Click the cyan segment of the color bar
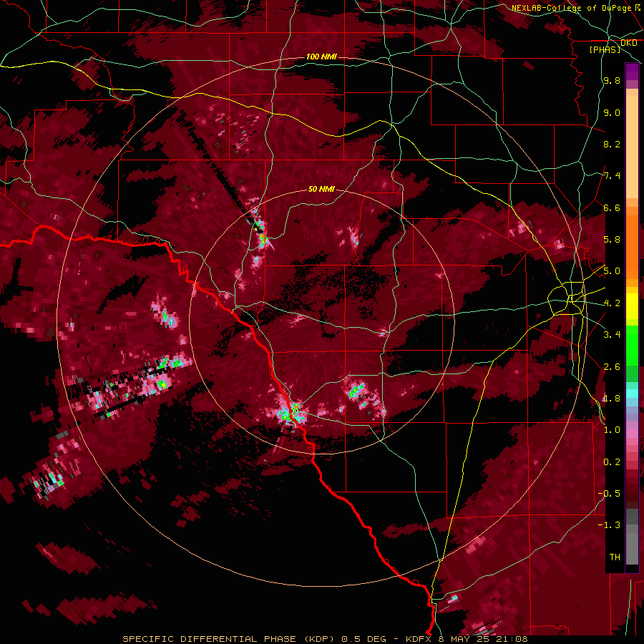 click(x=632, y=394)
